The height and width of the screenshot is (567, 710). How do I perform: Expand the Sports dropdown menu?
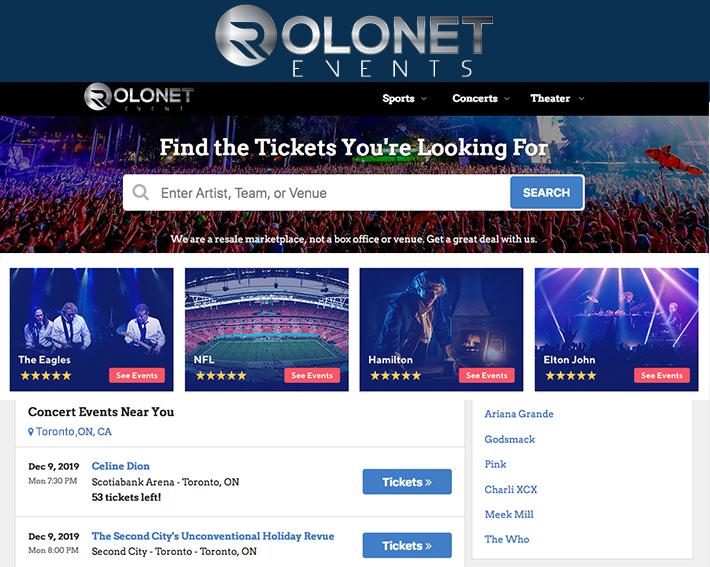click(404, 99)
